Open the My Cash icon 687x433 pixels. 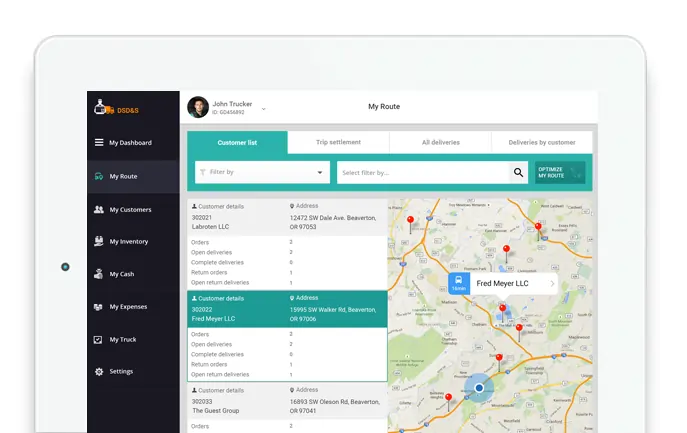coord(99,274)
